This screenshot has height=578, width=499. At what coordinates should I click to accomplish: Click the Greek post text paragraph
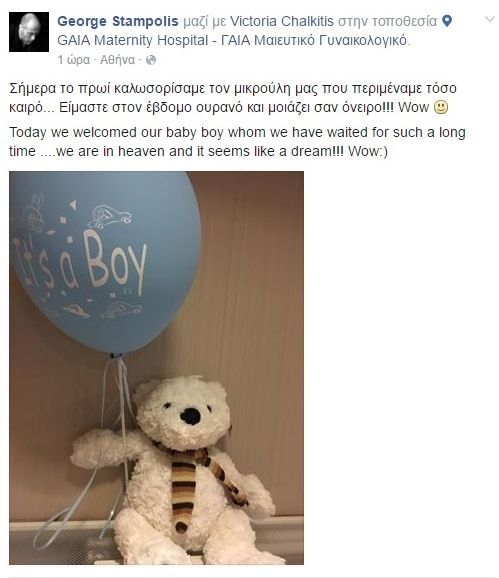point(233,98)
